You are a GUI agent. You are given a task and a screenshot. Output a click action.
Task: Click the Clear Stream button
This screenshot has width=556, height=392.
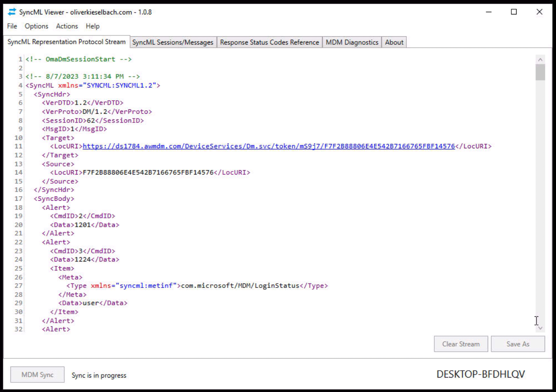coord(461,344)
